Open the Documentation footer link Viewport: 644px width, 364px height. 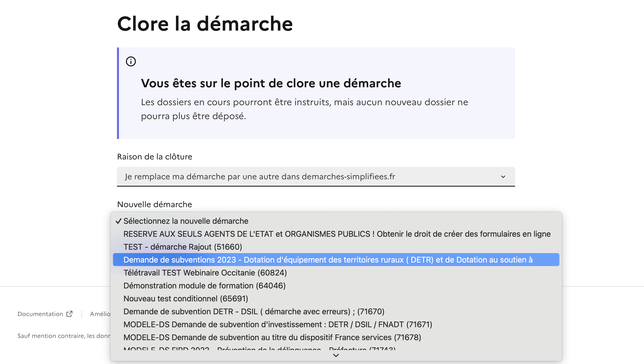coord(40,314)
